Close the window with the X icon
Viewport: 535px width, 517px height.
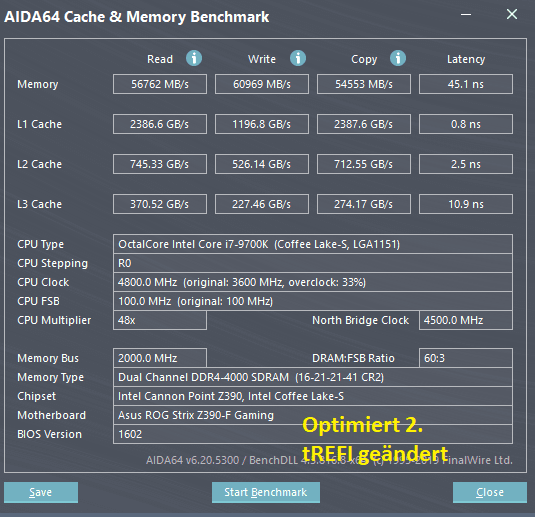click(512, 14)
